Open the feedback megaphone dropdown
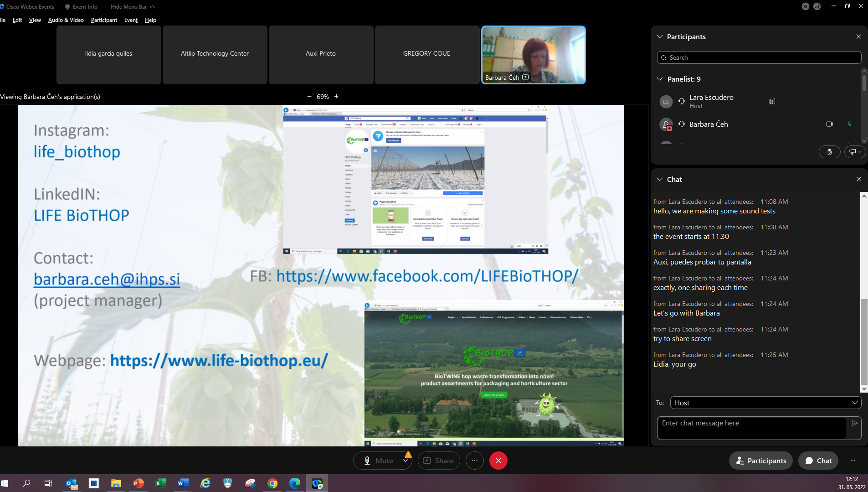This screenshot has height=492, width=868. tap(855, 152)
